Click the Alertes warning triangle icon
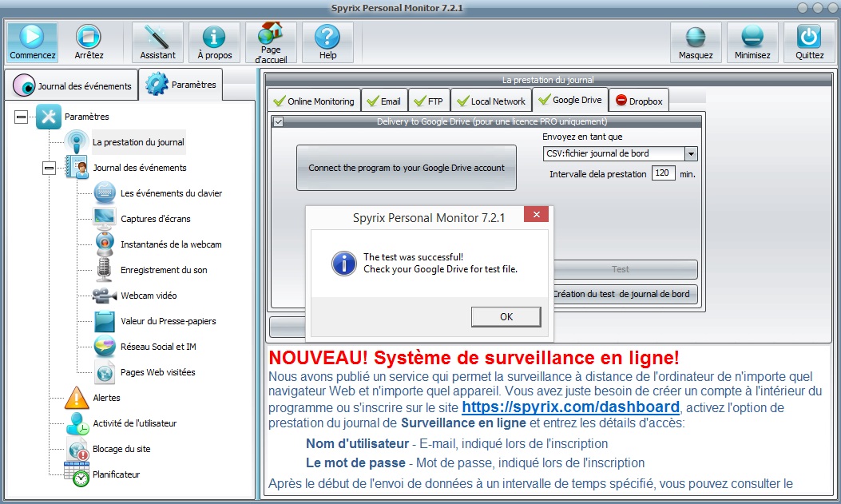Viewport: 841px width, 504px height. click(x=77, y=398)
